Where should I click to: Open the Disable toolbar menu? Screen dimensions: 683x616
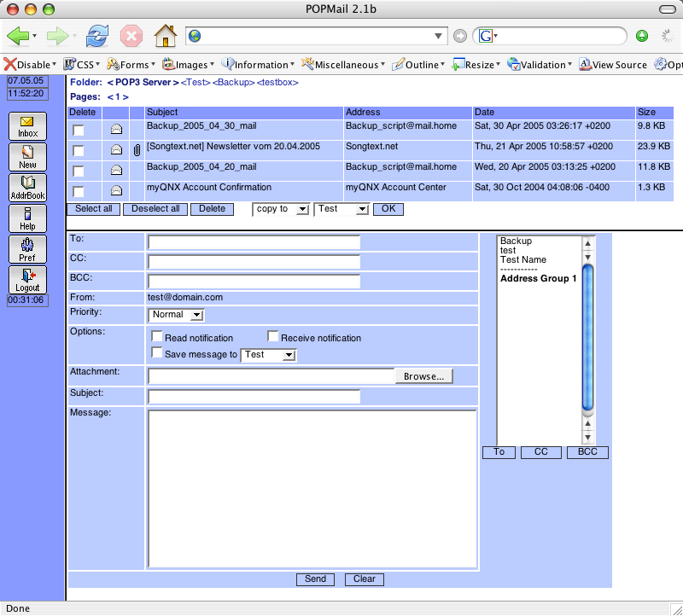coord(31,65)
